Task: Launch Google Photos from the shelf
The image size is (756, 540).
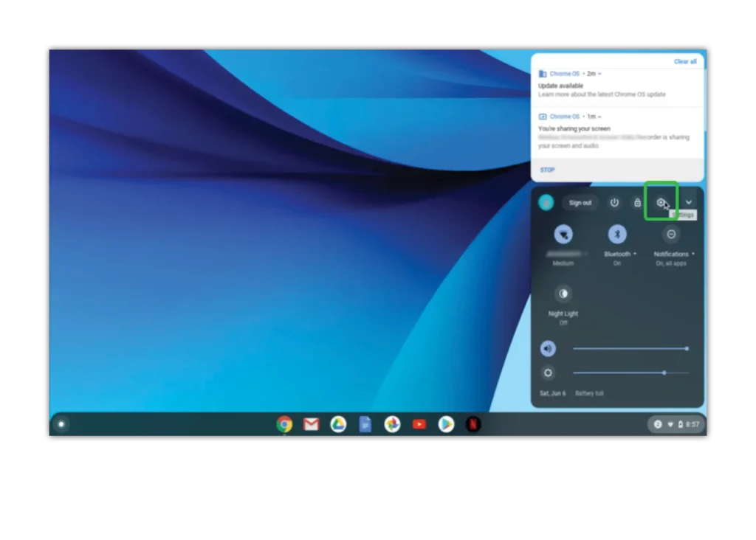Action: click(393, 424)
